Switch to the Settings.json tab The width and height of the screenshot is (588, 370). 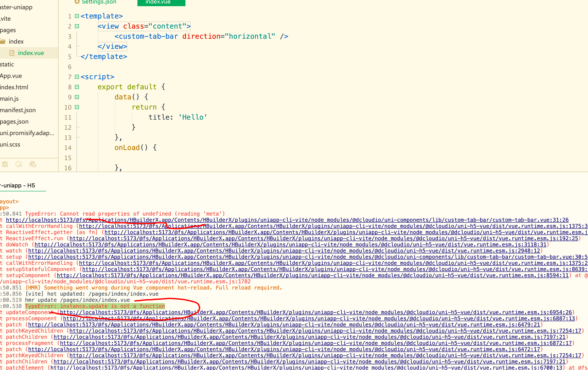click(x=99, y=2)
